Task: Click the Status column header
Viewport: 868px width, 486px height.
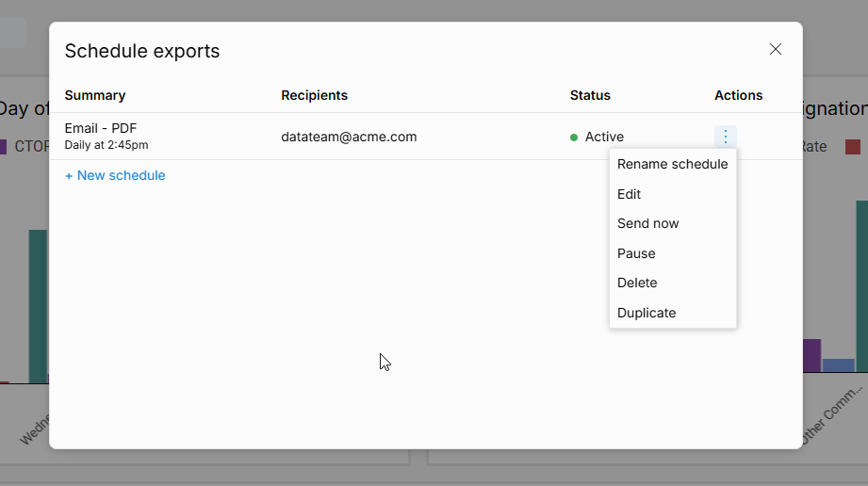Action: point(590,95)
